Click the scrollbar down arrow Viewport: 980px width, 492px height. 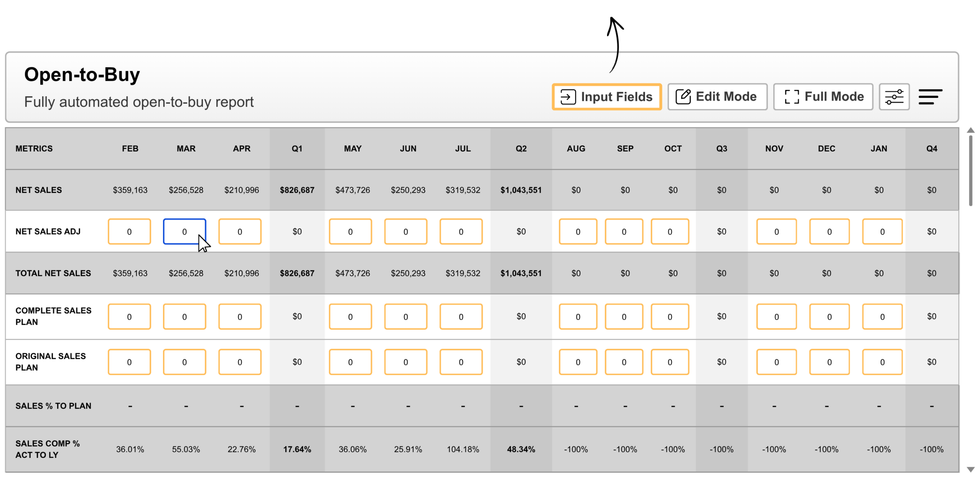click(x=970, y=469)
